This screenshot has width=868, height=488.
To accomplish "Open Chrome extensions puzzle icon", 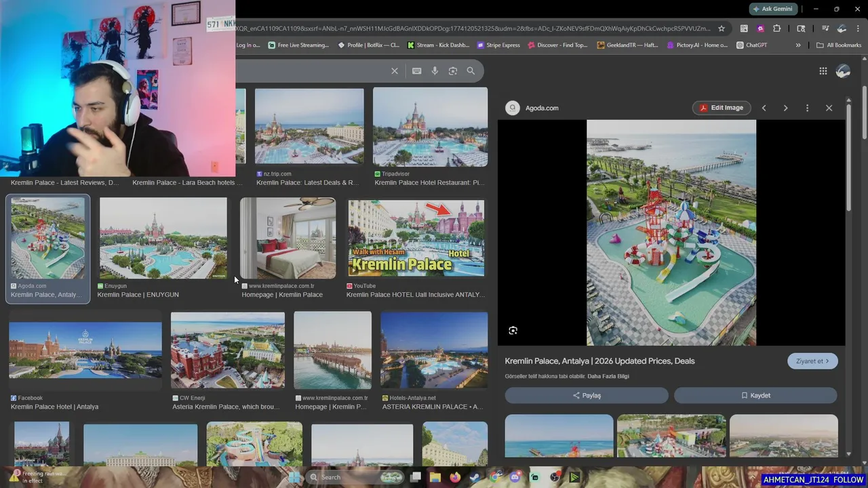I will click(777, 28).
